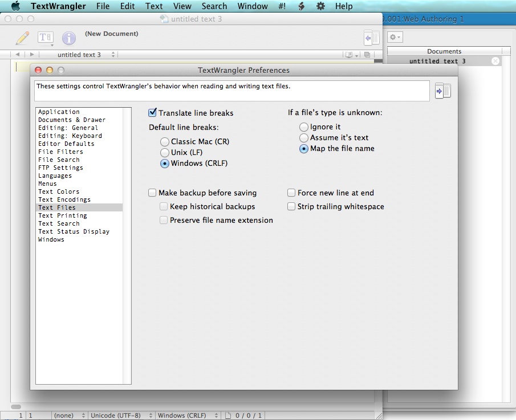Open the TextWrangler application menu
The height and width of the screenshot is (420, 516).
click(58, 6)
